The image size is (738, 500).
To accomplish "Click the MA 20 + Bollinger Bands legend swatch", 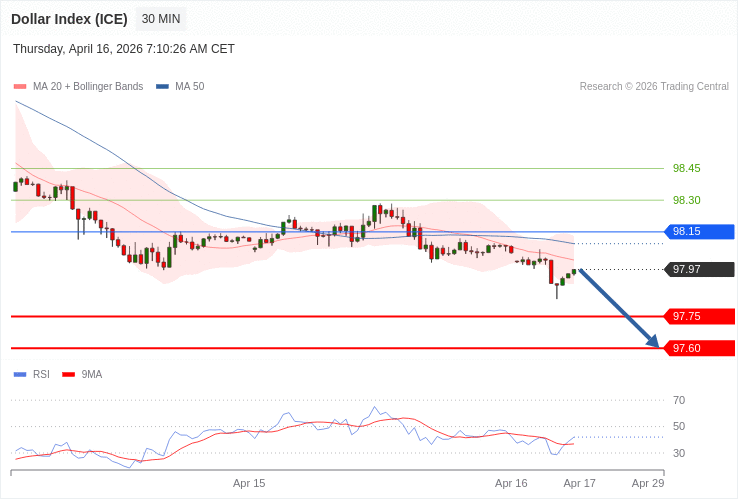I will [20, 87].
